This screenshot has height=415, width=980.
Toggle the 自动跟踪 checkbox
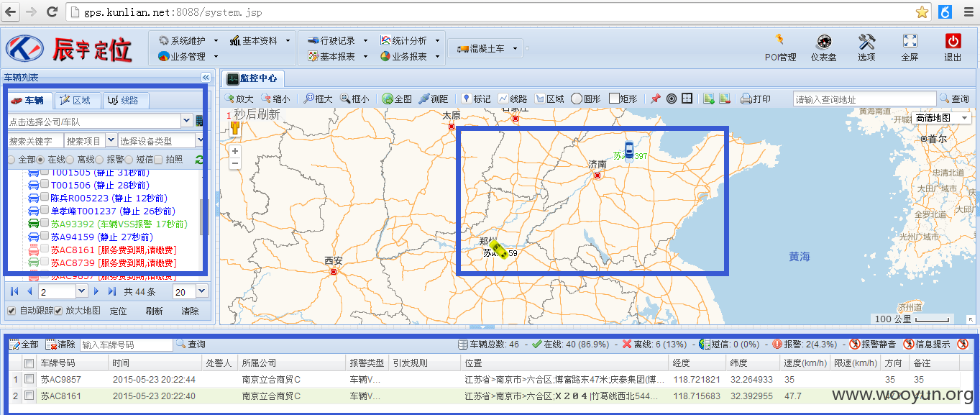click(x=12, y=311)
